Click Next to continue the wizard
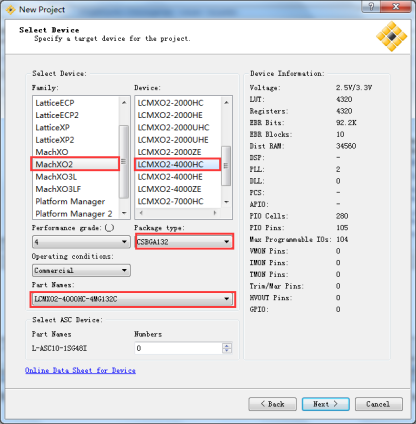416x424 pixels. (x=326, y=404)
